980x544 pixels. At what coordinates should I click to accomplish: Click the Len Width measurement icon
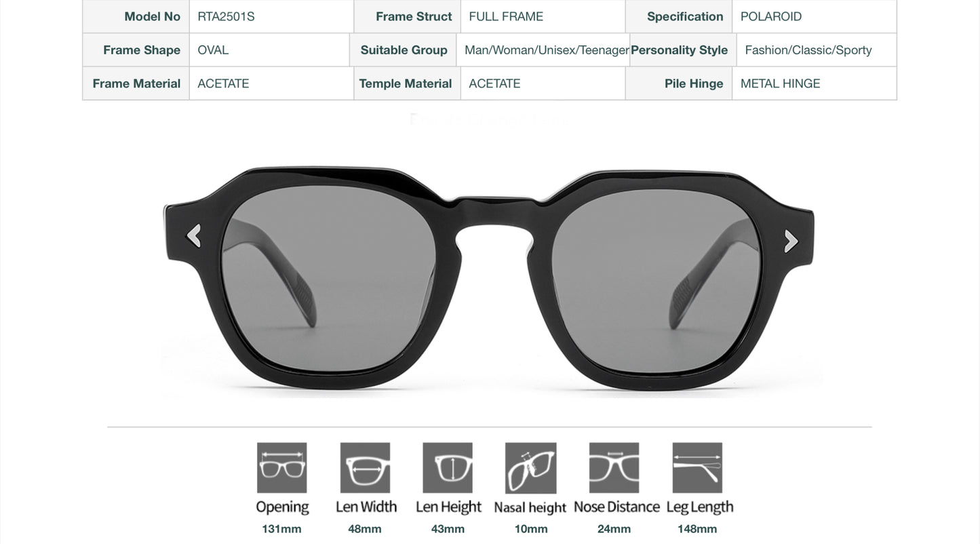click(x=365, y=468)
